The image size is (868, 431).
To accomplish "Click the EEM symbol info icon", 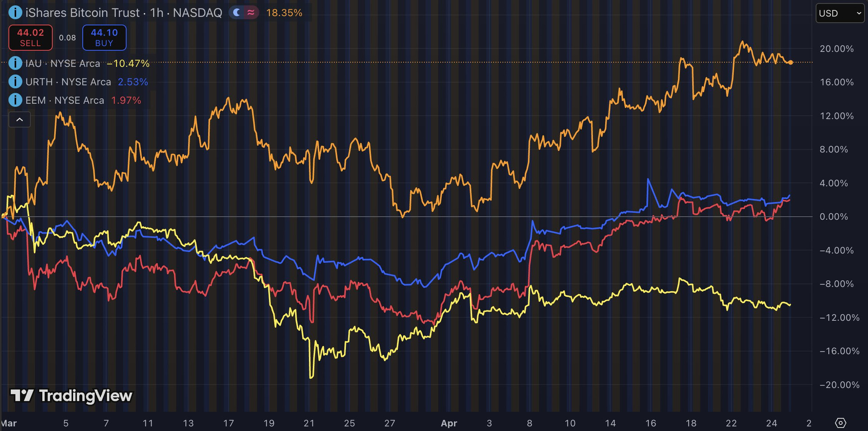I will coord(15,100).
